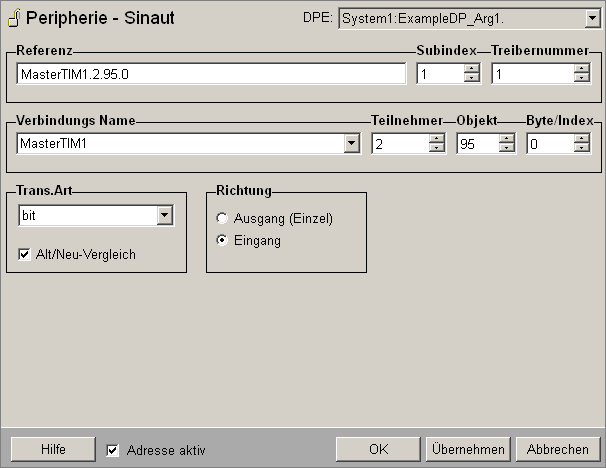Image resolution: width=606 pixels, height=468 pixels.
Task: Click the Teilnehmer number field
Action: [400, 143]
